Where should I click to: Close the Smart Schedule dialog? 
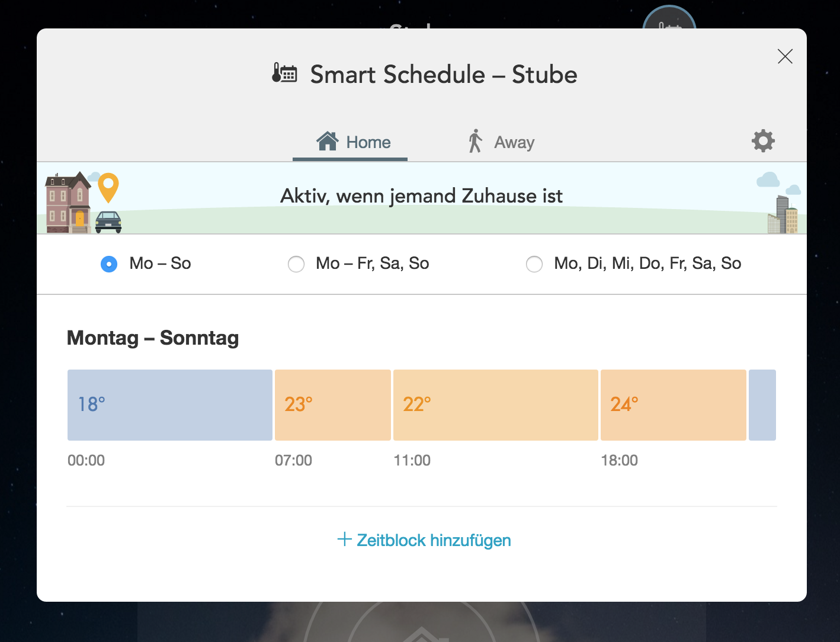[x=785, y=56]
